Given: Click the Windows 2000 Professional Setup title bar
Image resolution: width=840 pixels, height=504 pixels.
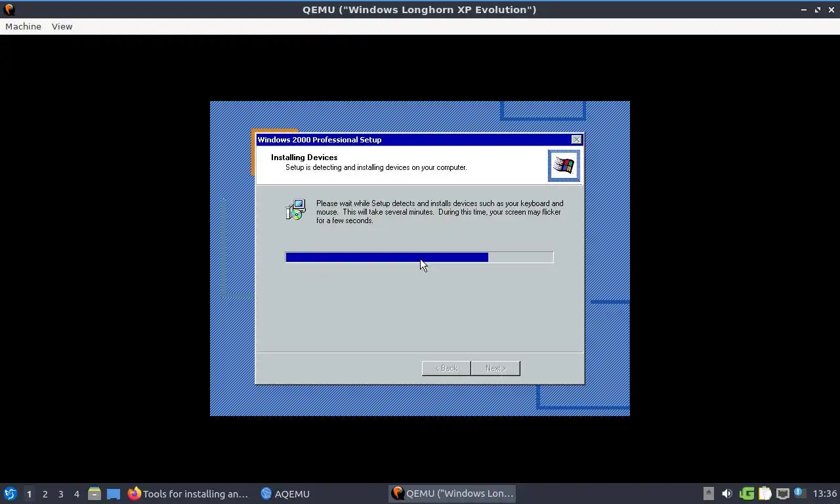Looking at the screenshot, I should pyautogui.click(x=419, y=140).
